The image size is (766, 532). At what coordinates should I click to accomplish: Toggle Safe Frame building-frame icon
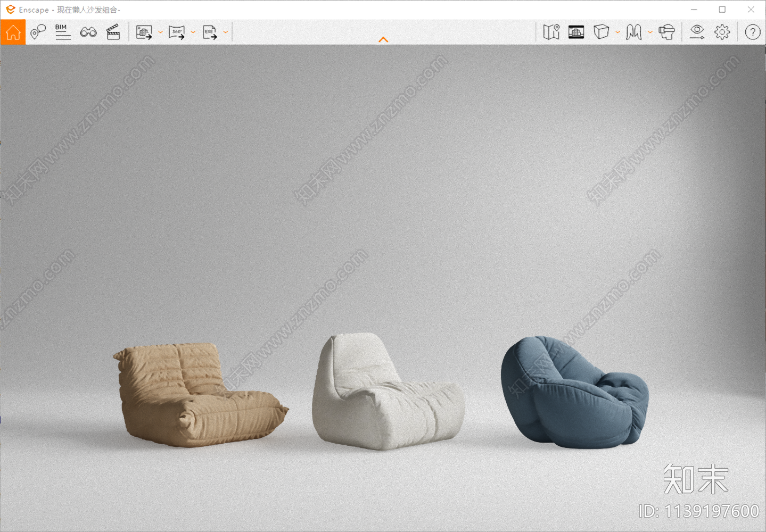point(576,32)
